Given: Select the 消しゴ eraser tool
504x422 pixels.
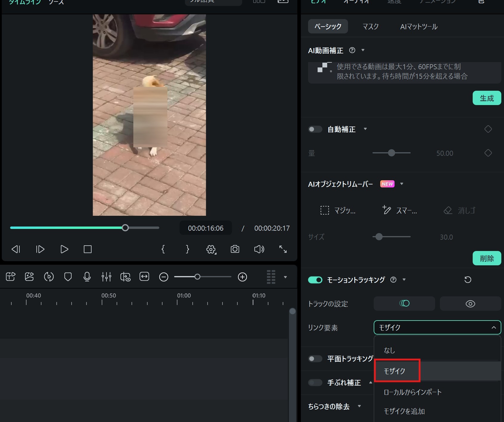Looking at the screenshot, I should (459, 210).
